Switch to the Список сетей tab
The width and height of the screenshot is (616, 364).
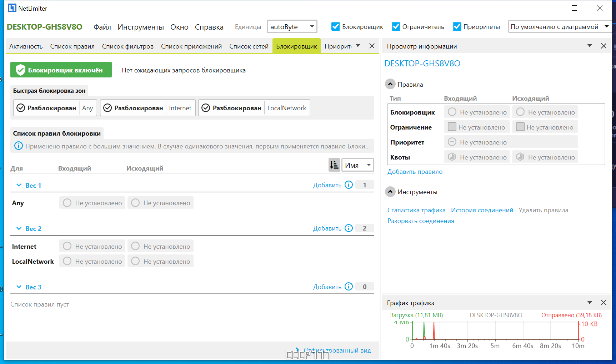249,46
